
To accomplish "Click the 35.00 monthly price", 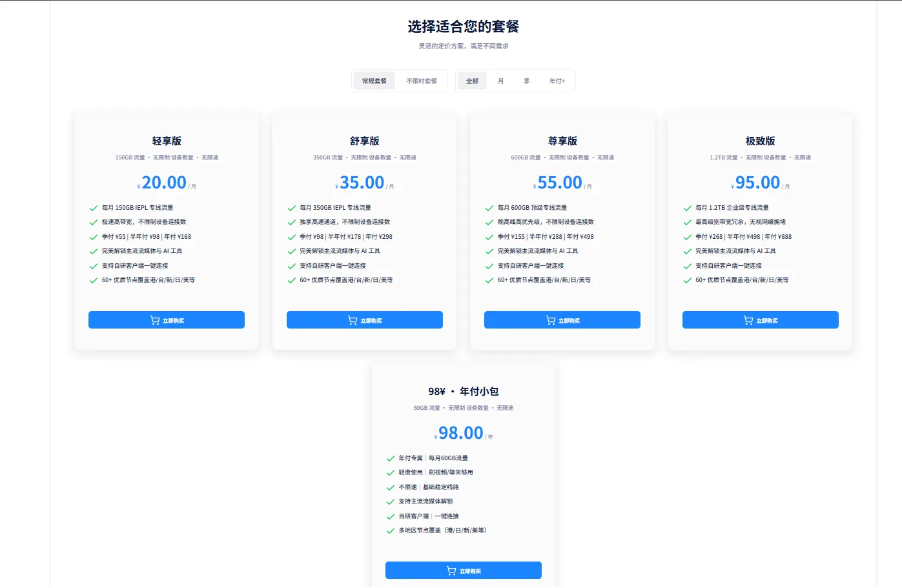I will pyautogui.click(x=362, y=183).
